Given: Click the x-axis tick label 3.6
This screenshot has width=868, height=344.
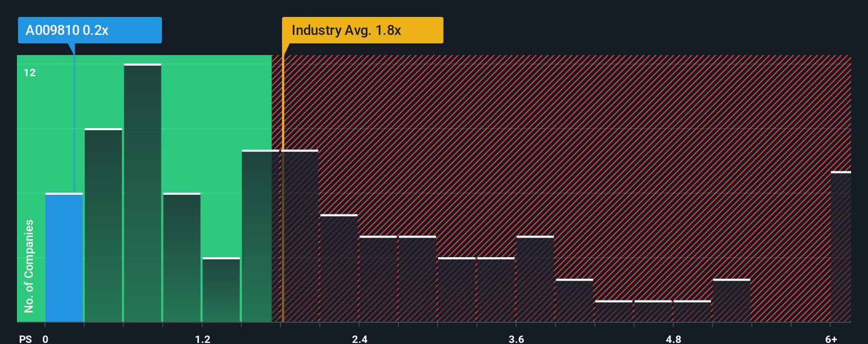Looking at the screenshot, I should pos(517,339).
